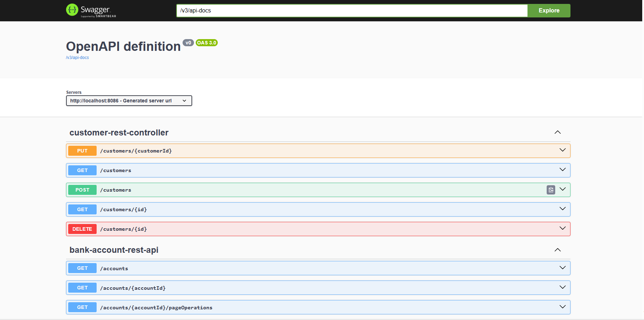Expand POST /customers chevron arrow
This screenshot has width=644, height=320.
563,189
